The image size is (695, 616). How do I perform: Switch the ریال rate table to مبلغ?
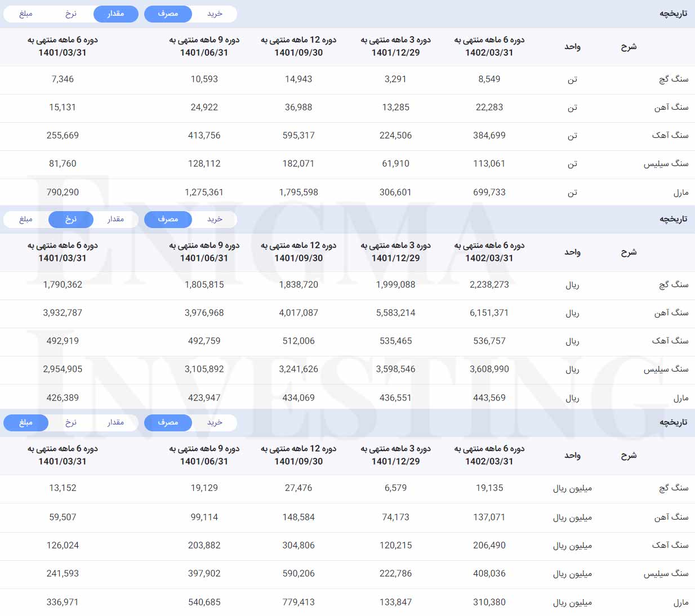[26, 220]
